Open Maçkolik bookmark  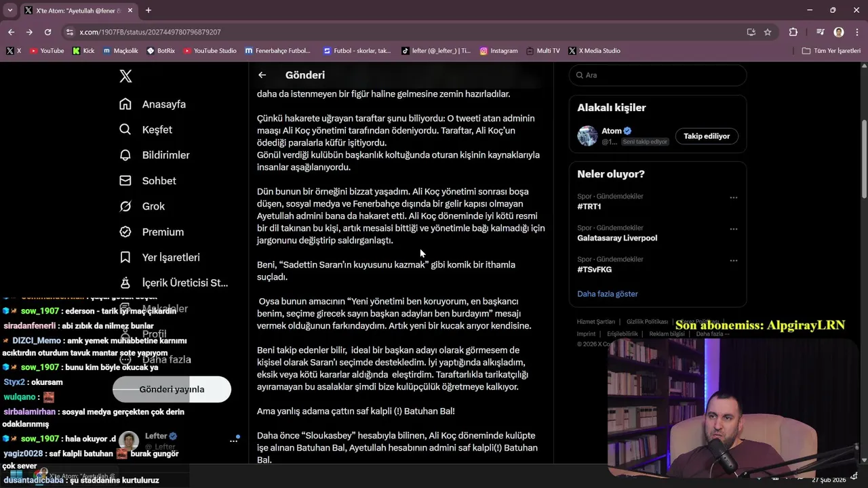click(121, 51)
